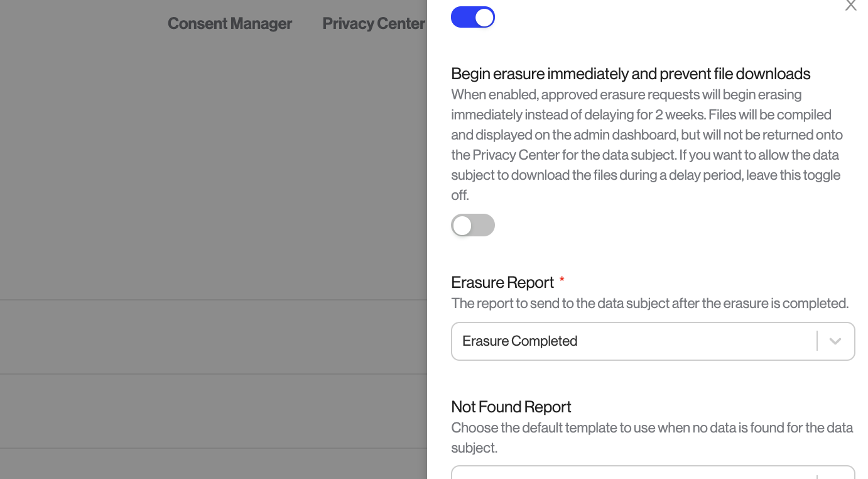Click the Choose the default template helper text

pos(652,438)
